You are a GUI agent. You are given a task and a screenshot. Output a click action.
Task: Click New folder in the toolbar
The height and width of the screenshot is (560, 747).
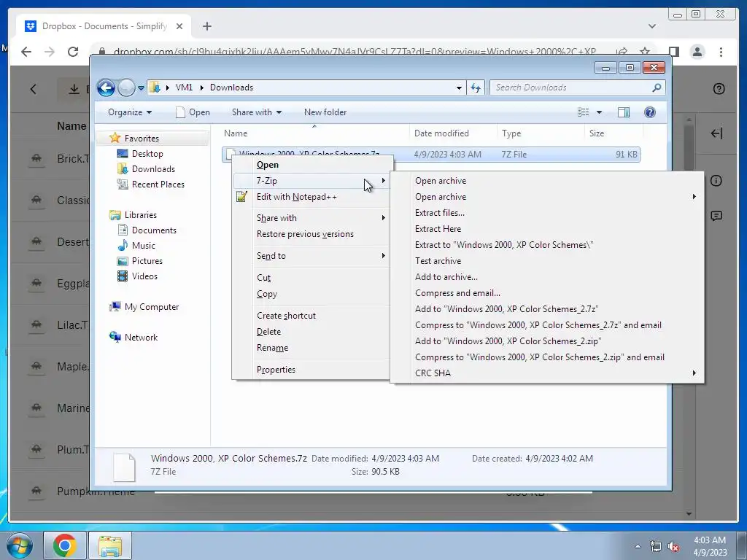325,112
